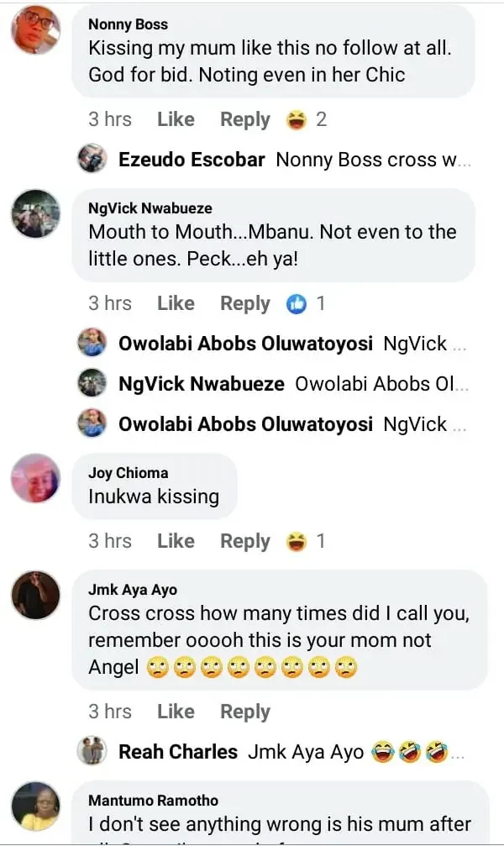Reply to Jmk Aya Ayo's comment

(244, 712)
